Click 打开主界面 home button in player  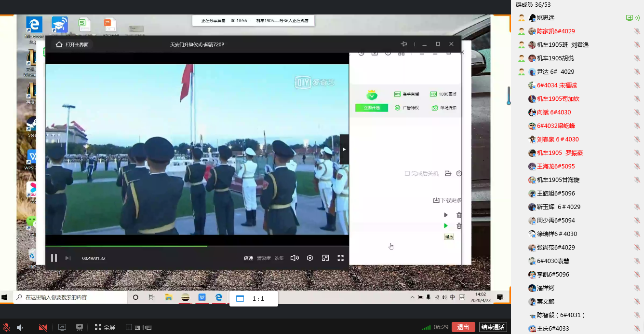click(x=72, y=44)
